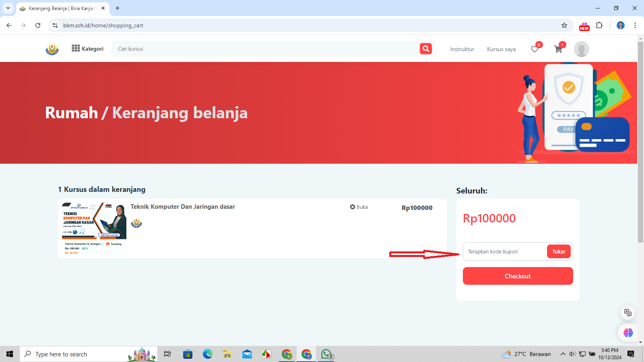Click the translate floating icon
This screenshot has width=644, height=362.
627,313
